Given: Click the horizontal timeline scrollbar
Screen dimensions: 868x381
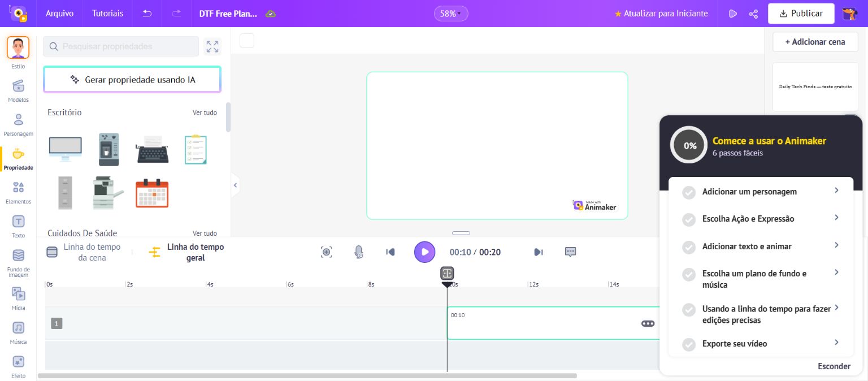Looking at the screenshot, I should pyautogui.click(x=307, y=375).
